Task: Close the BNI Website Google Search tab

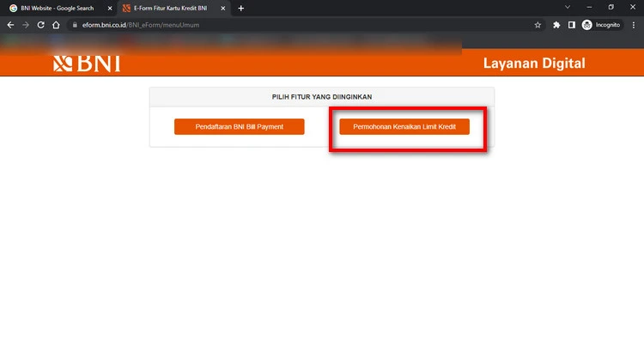Action: 110,9
